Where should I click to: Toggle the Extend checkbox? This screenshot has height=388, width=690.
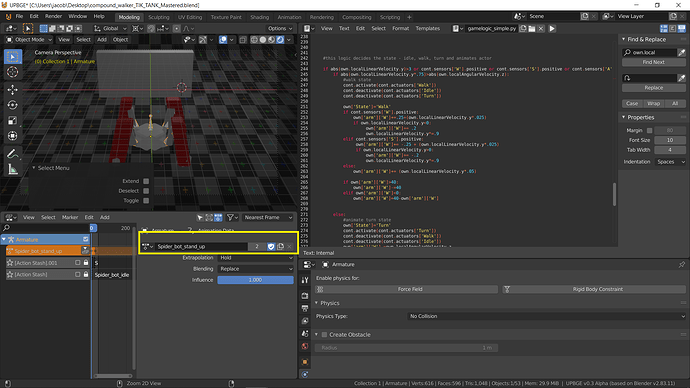click(146, 181)
